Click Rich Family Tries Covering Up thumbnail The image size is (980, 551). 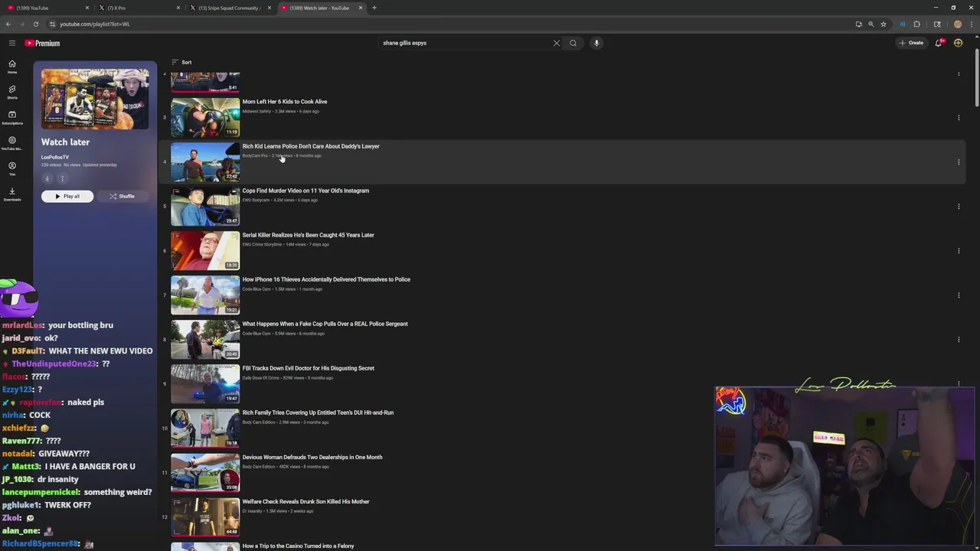[x=205, y=428]
